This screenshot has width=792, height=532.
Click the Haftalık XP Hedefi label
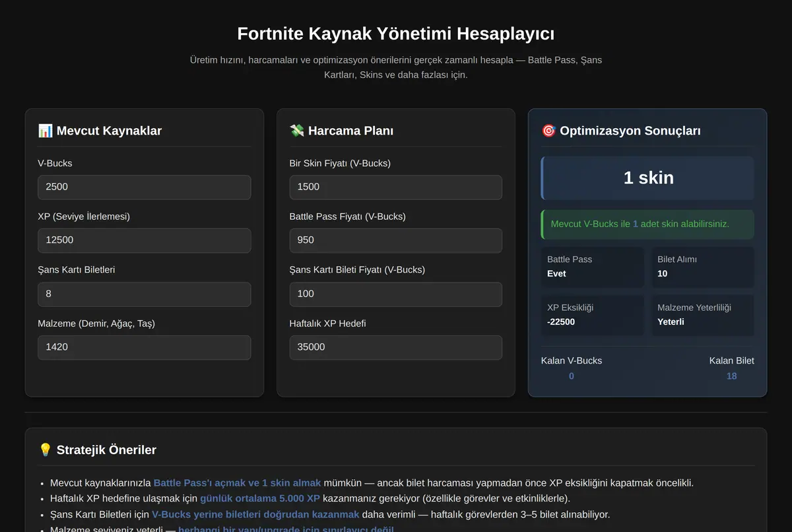tap(327, 323)
